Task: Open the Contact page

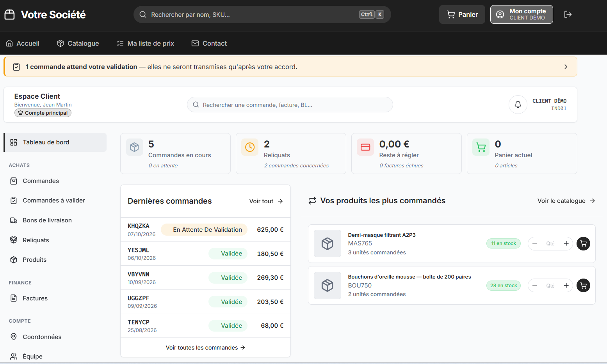Action: tap(209, 43)
